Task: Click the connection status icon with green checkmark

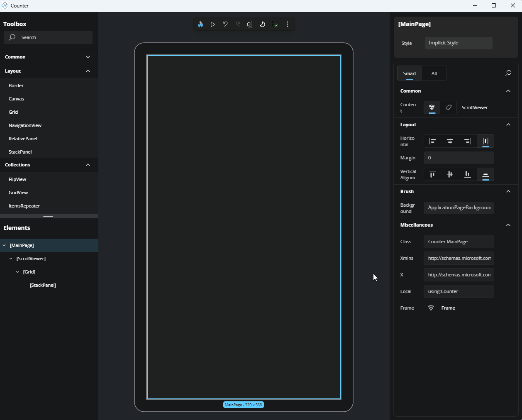Action: point(275,24)
